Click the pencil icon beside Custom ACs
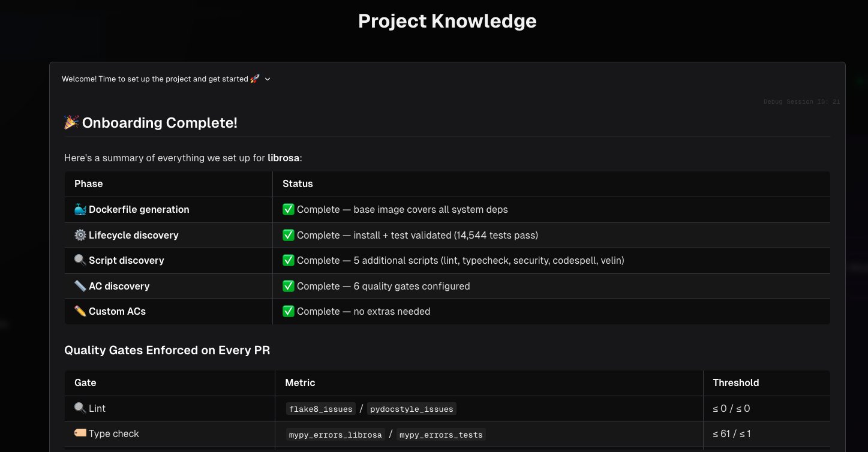868x452 pixels. pos(80,312)
